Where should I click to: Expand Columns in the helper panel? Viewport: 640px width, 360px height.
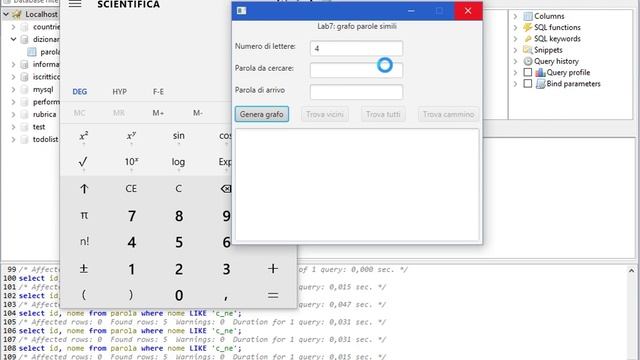point(516,16)
